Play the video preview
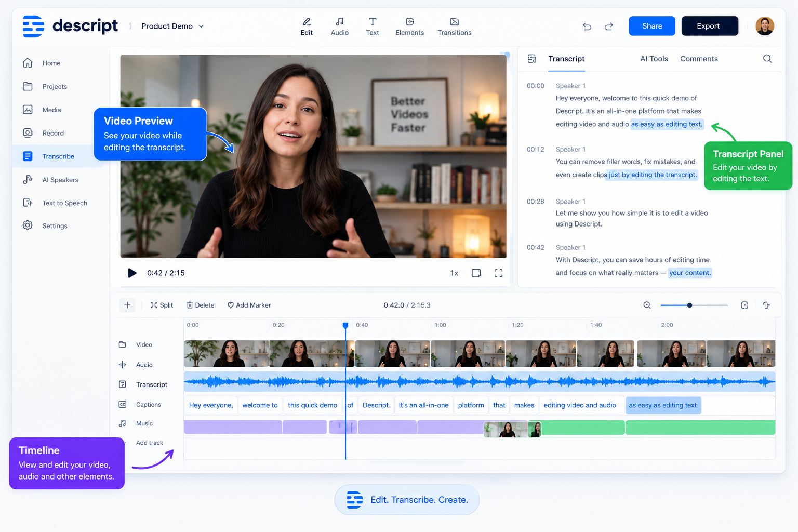Viewport: 798px width, 532px height. pyautogui.click(x=132, y=273)
